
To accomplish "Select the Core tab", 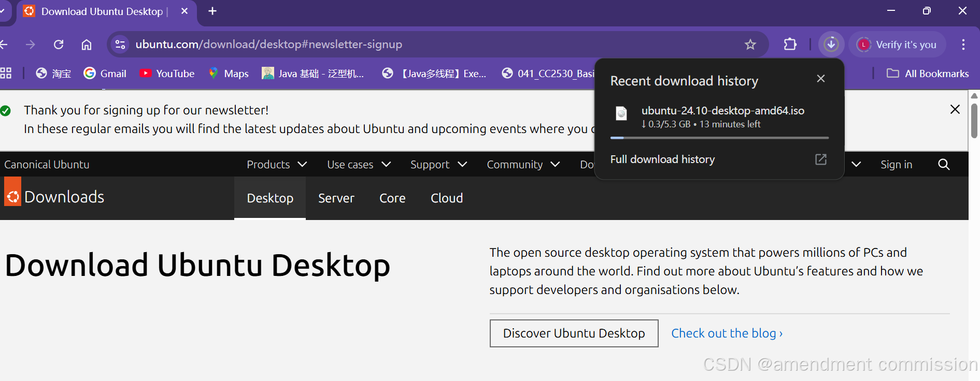I will point(392,198).
